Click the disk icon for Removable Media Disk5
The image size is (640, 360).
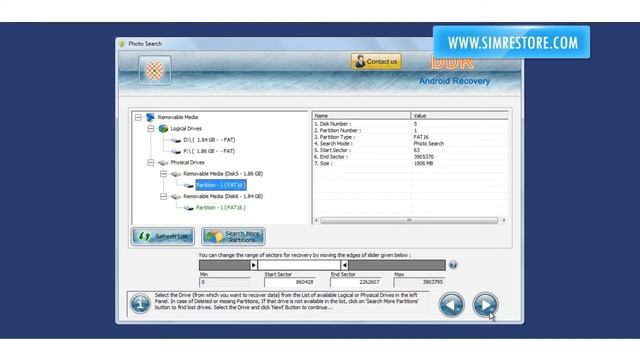tap(176, 174)
